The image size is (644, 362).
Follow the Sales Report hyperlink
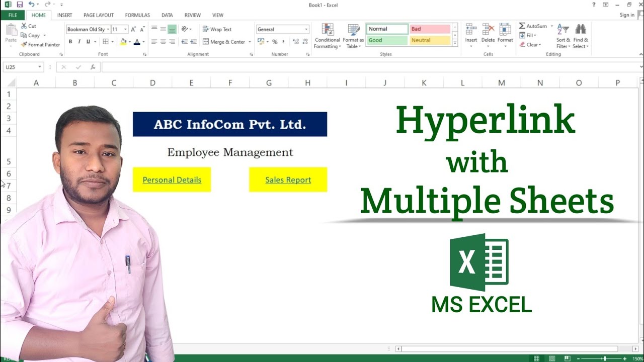(x=288, y=180)
